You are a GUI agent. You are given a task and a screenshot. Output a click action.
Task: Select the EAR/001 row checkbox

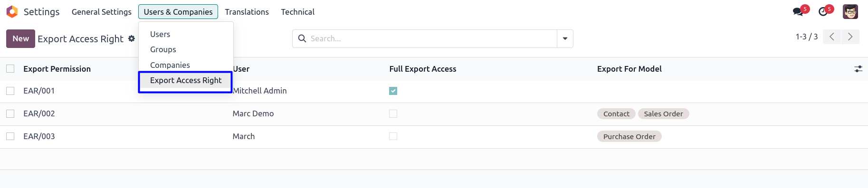point(10,91)
